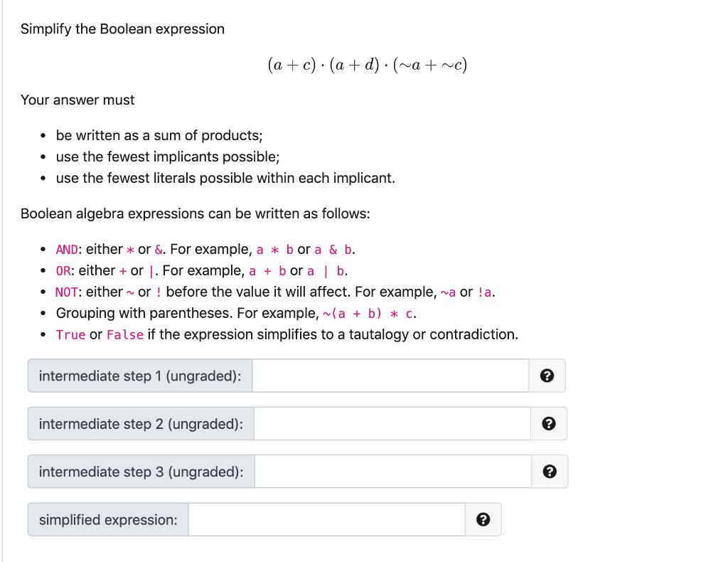Click the simplified expression answer box

pyautogui.click(x=327, y=519)
